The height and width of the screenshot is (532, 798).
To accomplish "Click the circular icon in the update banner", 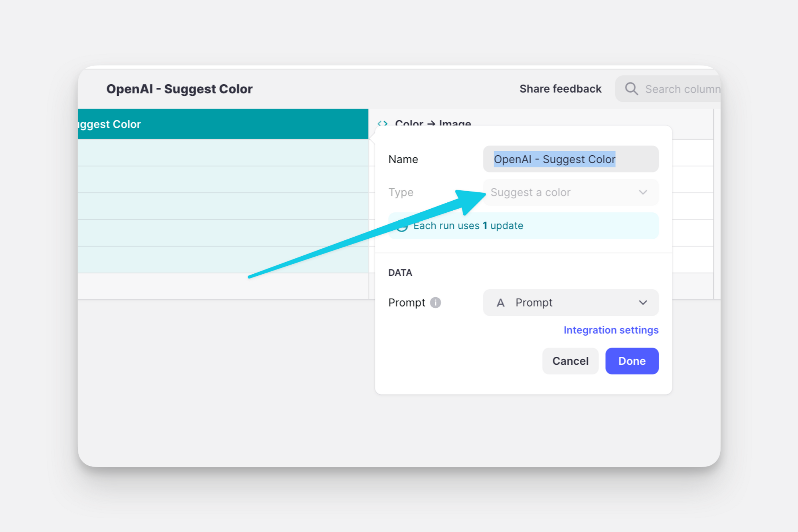I will 402,226.
